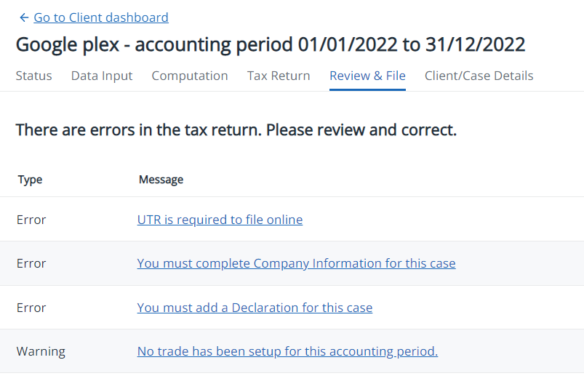The width and height of the screenshot is (584, 392).
Task: Open the Go to Client dashboard link
Action: (x=101, y=17)
